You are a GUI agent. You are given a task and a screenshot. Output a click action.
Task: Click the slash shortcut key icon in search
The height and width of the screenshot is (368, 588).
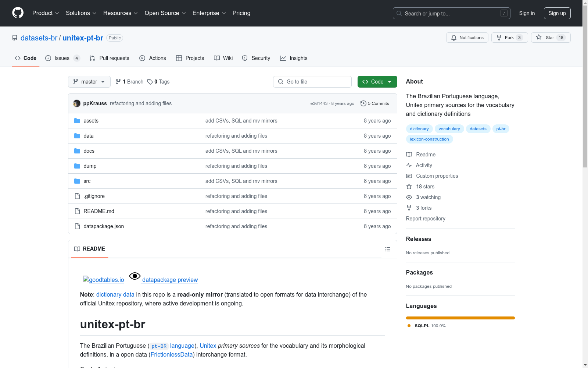pyautogui.click(x=504, y=13)
